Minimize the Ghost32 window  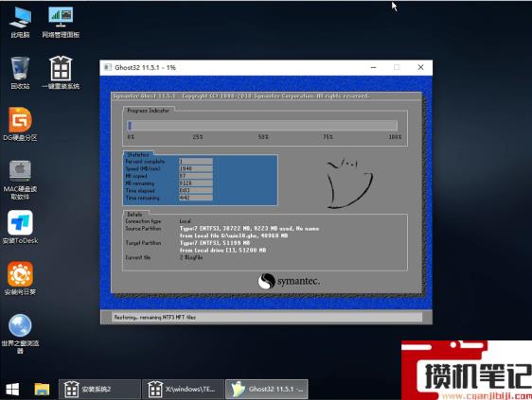(x=374, y=67)
